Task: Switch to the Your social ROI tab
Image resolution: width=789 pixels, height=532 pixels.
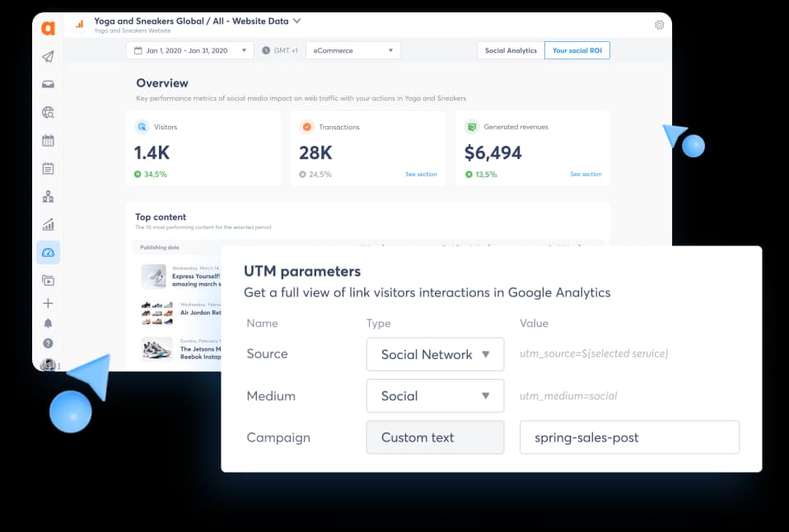Action: coord(577,50)
